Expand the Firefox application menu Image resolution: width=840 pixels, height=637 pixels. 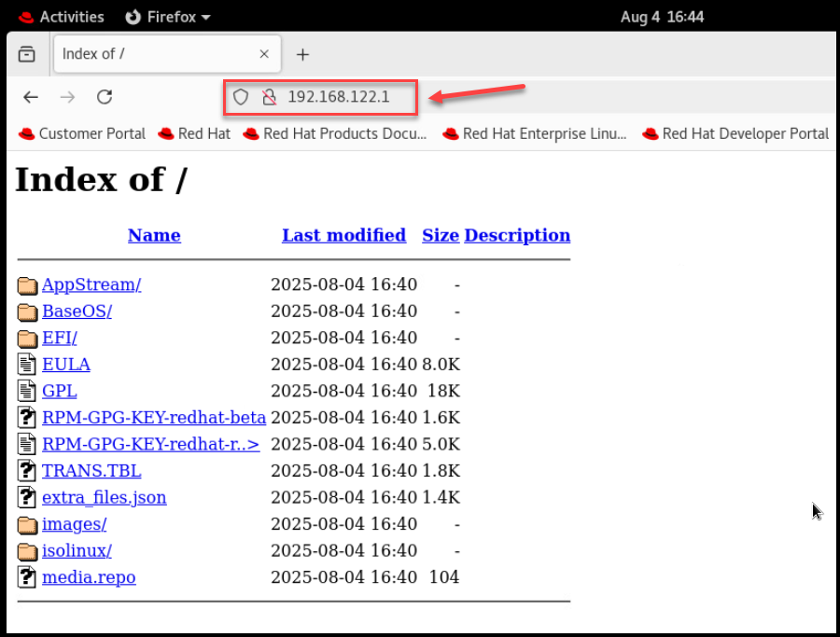click(x=168, y=17)
